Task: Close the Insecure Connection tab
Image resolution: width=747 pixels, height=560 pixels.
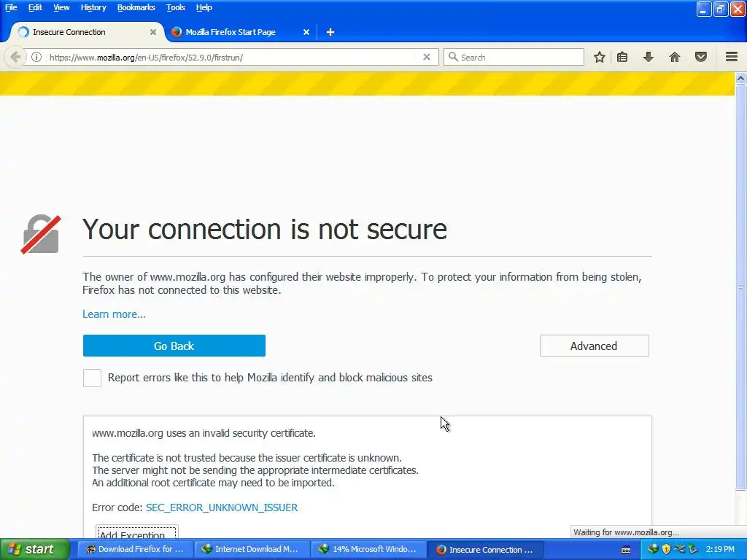Action: pos(153,32)
